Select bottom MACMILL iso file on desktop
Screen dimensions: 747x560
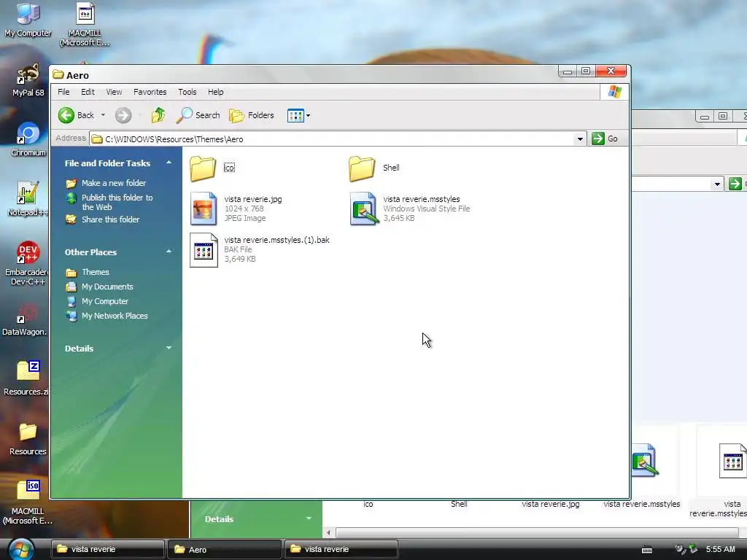(28, 502)
